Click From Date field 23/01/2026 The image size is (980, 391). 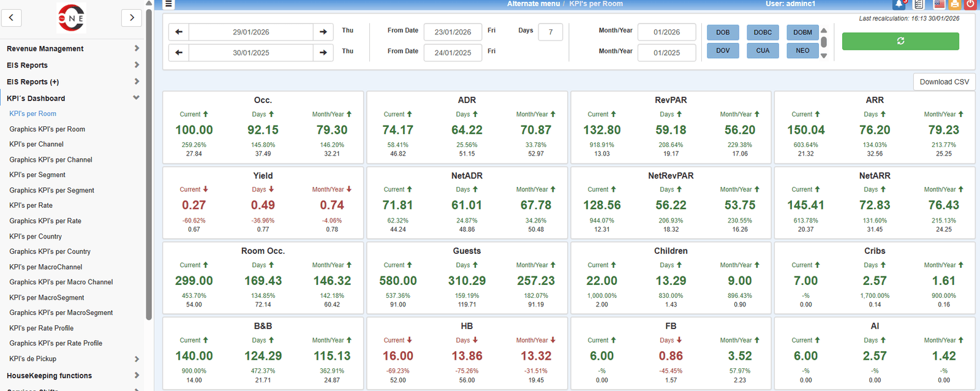coord(453,32)
